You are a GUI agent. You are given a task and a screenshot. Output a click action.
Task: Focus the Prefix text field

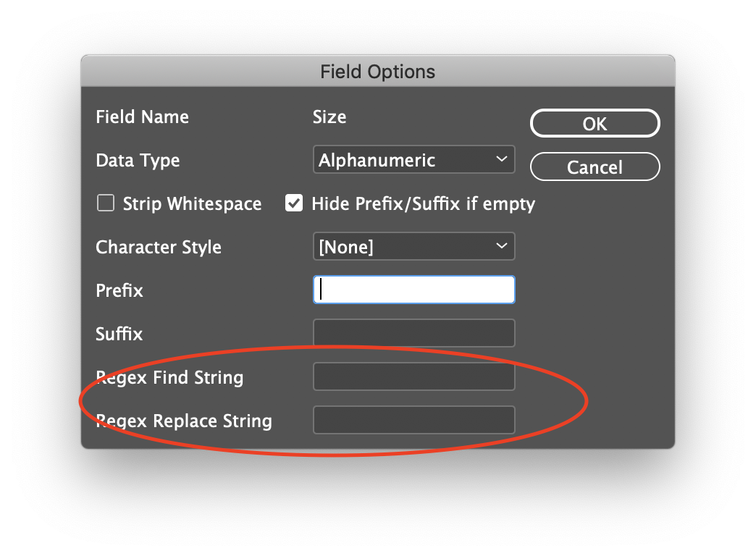coord(413,290)
